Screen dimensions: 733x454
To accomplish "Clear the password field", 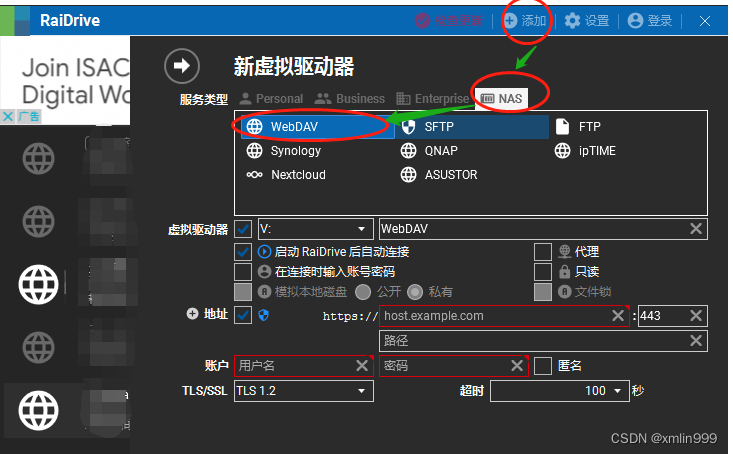I will pos(517,365).
